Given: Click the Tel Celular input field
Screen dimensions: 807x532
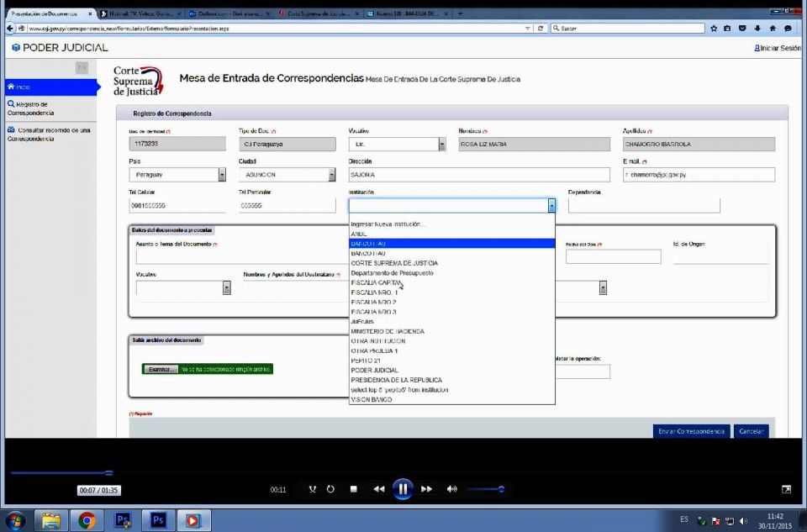Looking at the screenshot, I should [177, 205].
